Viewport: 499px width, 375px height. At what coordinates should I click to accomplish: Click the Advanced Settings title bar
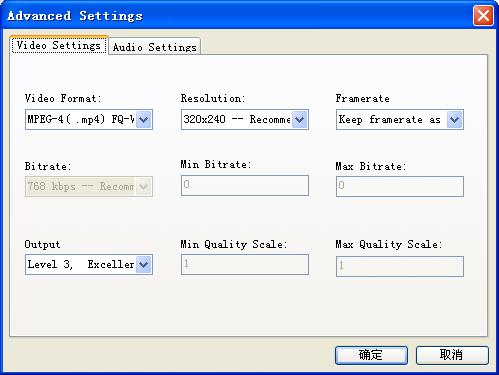pos(233,15)
